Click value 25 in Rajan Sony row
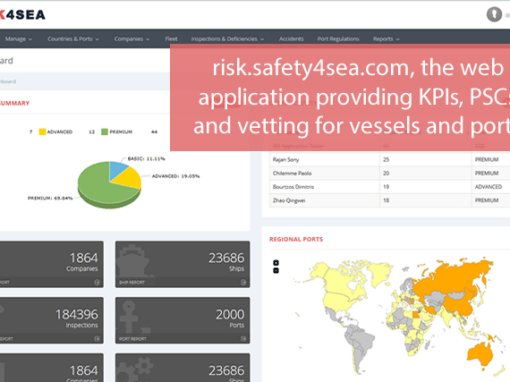Image resolution: width=510 pixels, height=382 pixels. click(386, 160)
